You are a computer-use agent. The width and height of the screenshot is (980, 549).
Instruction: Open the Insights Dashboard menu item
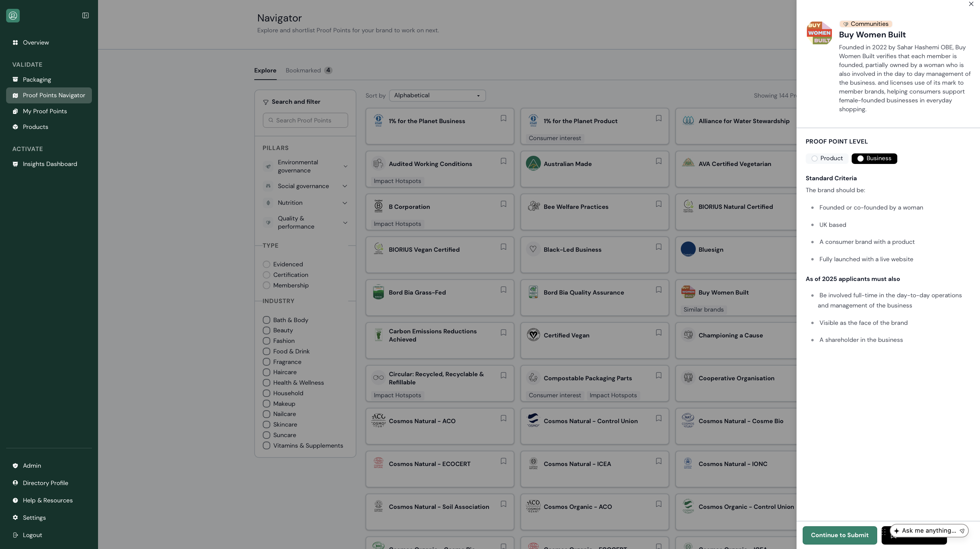click(49, 164)
